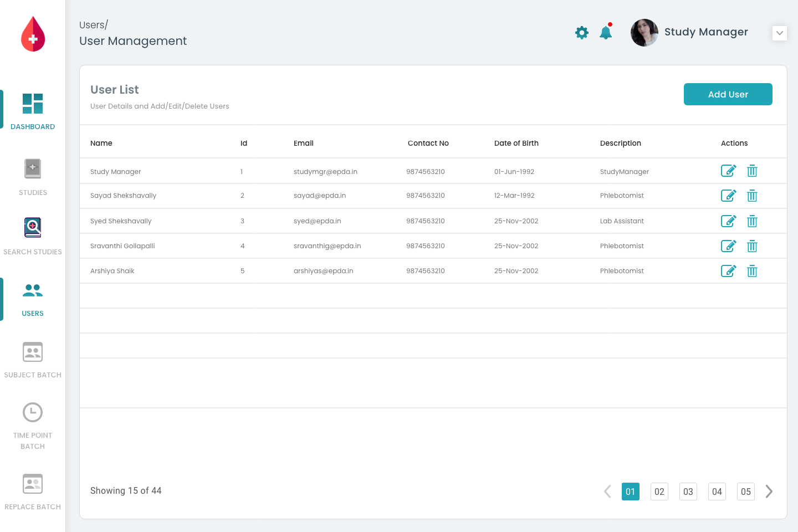Edit user Syed Shekshavally
This screenshot has width=798, height=532.
coord(728,221)
